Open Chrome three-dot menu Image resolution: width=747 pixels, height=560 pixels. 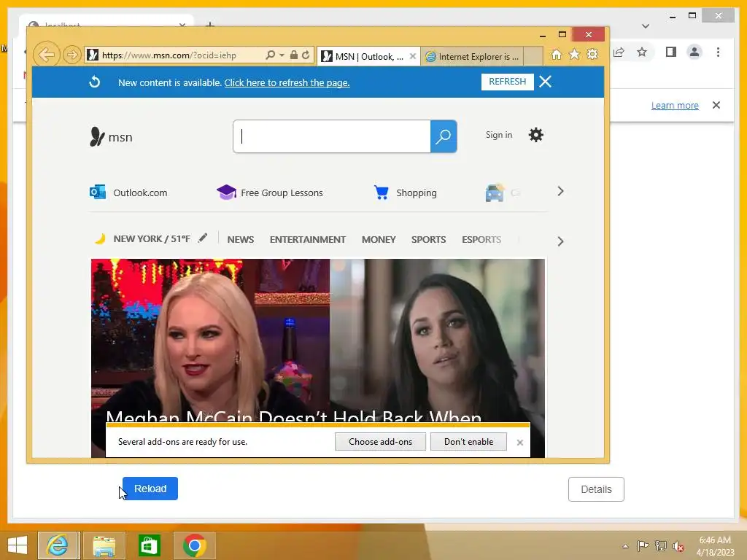[718, 52]
